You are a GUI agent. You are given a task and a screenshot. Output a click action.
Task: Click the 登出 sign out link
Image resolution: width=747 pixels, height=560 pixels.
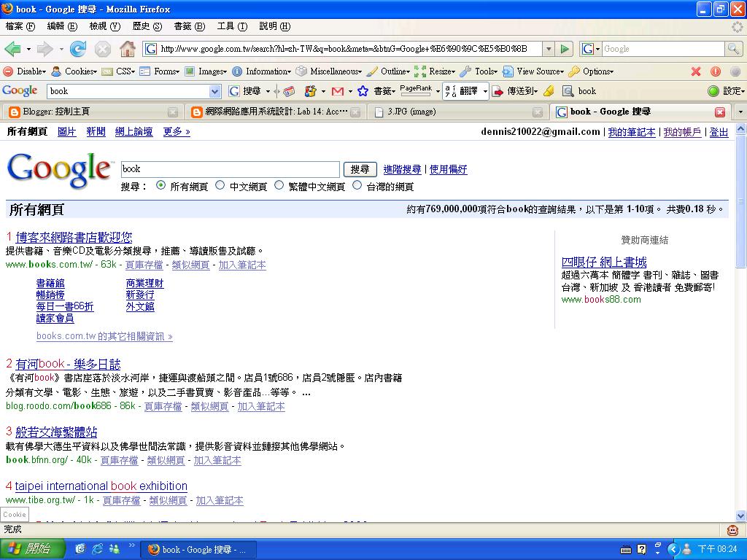coord(719,132)
